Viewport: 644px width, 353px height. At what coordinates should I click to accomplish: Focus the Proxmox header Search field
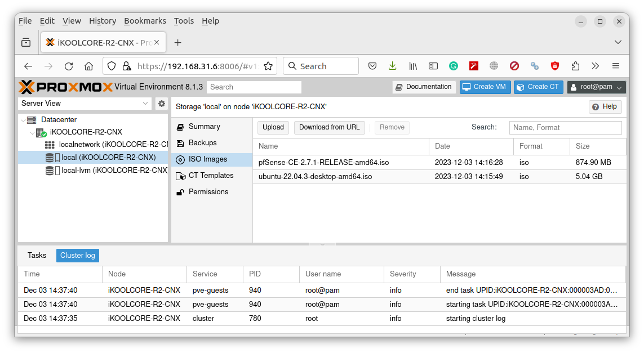[x=254, y=87]
